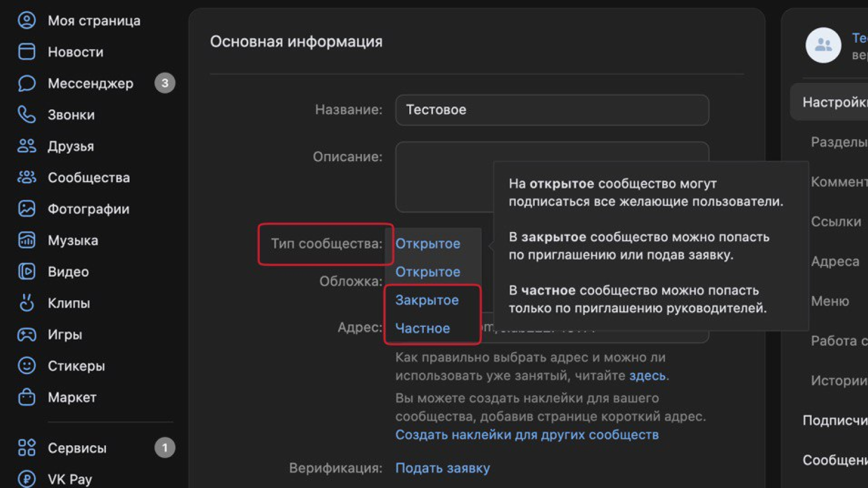868x488 pixels.
Task: Open Сервисы section
Action: [x=77, y=448]
